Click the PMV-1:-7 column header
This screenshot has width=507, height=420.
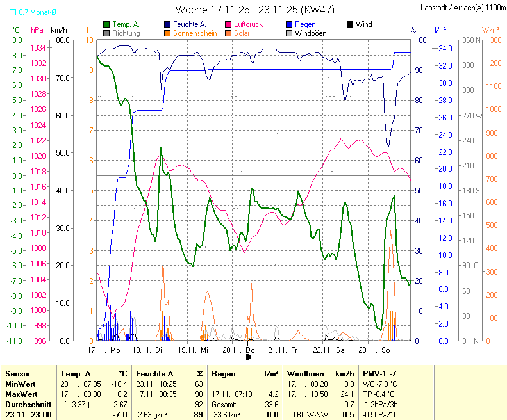tap(379, 373)
